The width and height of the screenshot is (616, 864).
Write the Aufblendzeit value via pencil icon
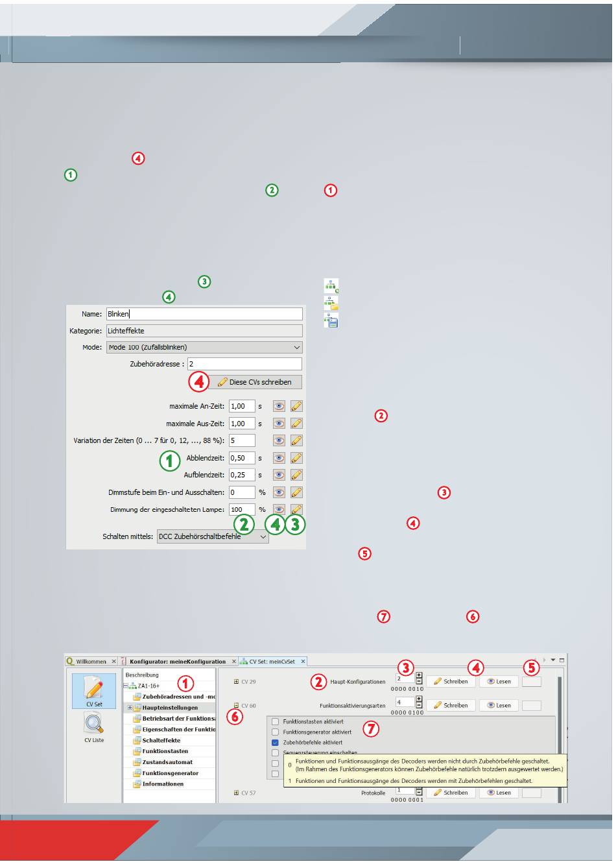click(x=296, y=475)
